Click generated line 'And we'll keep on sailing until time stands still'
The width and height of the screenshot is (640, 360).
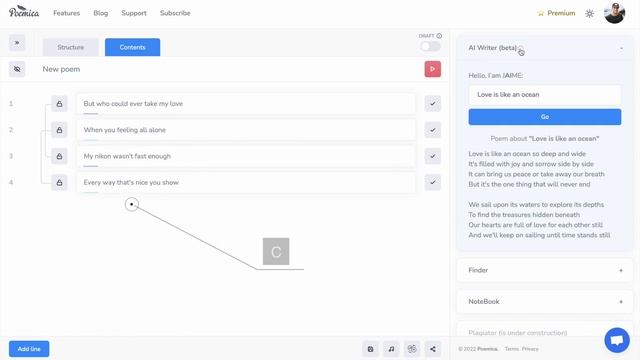pyautogui.click(x=539, y=235)
